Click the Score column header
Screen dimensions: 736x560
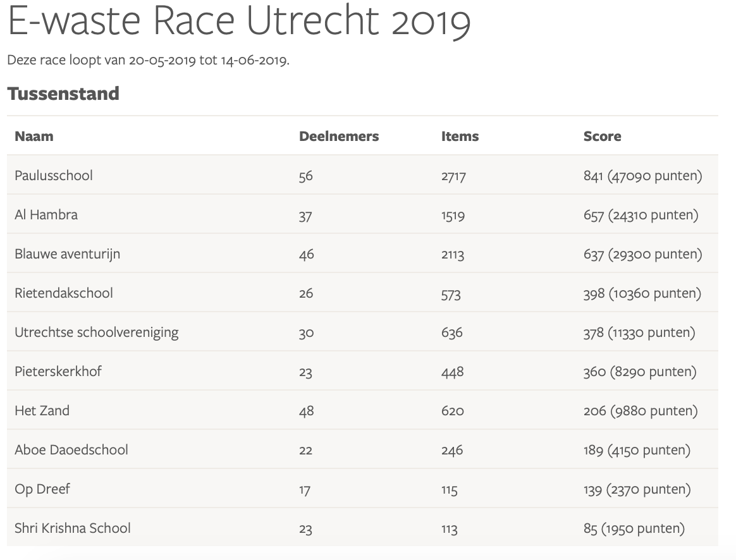(602, 137)
